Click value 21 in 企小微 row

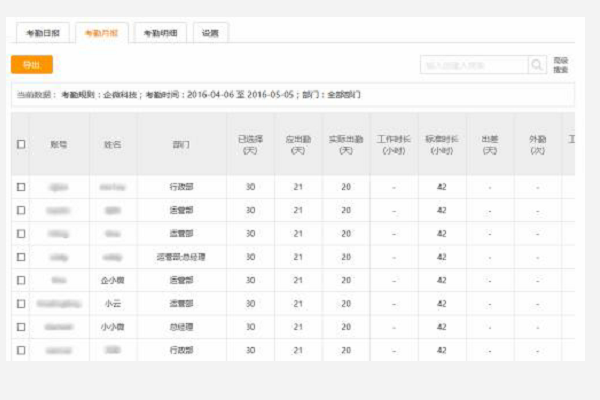(x=298, y=281)
